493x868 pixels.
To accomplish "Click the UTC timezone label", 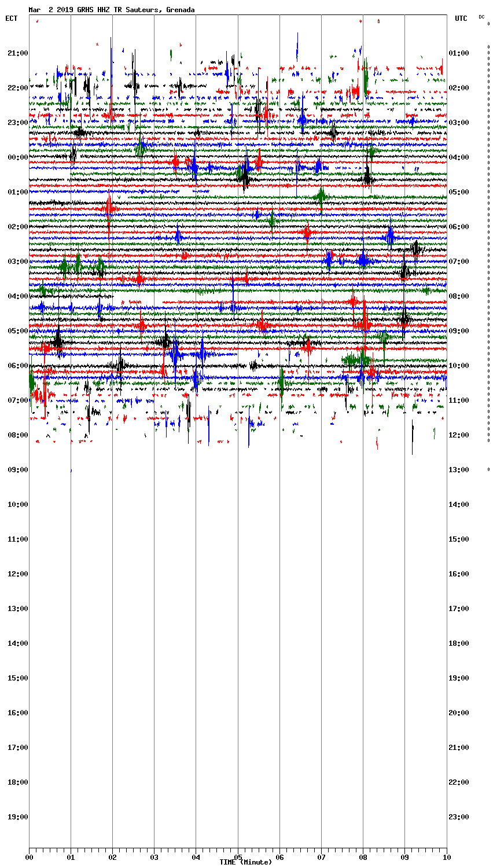I will [x=461, y=19].
